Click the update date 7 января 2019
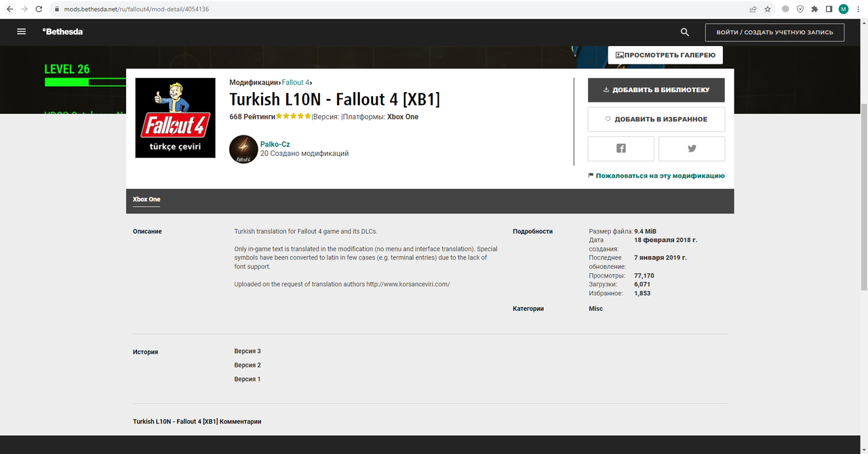The image size is (868, 454). [x=660, y=257]
